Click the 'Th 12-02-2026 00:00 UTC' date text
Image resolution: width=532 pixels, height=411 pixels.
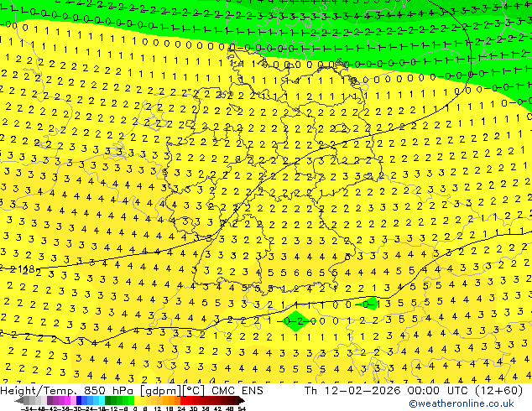(388, 391)
